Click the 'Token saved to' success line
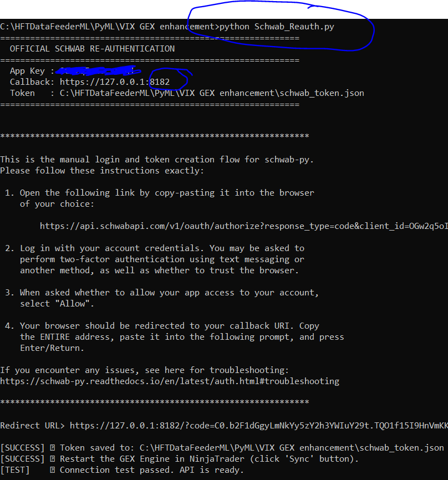448x480 pixels. pyautogui.click(x=252, y=448)
